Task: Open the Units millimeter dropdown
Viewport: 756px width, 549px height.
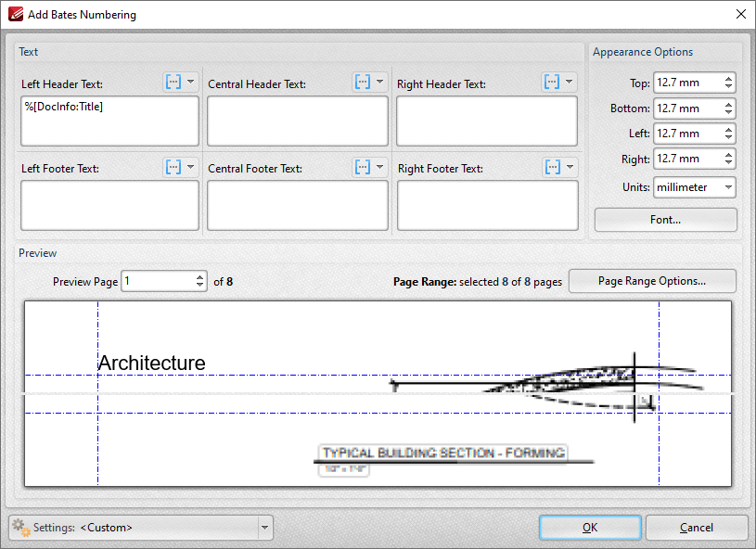Action: 694,187
